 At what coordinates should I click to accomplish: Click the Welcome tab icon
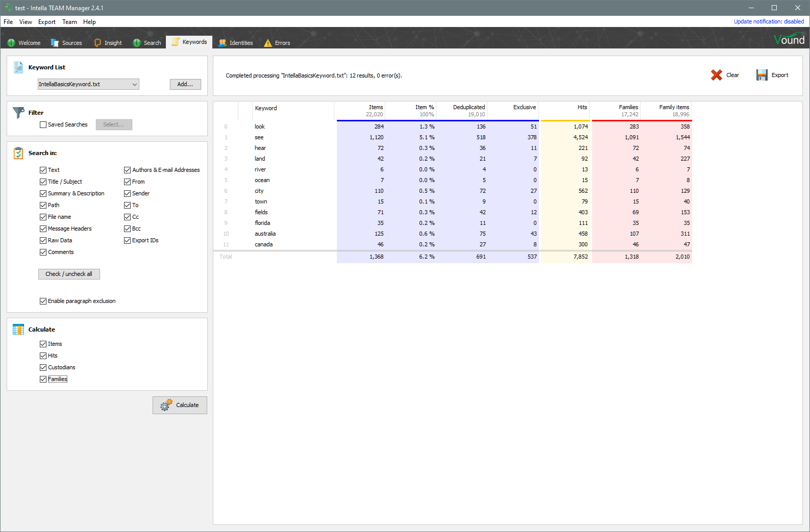pyautogui.click(x=11, y=43)
